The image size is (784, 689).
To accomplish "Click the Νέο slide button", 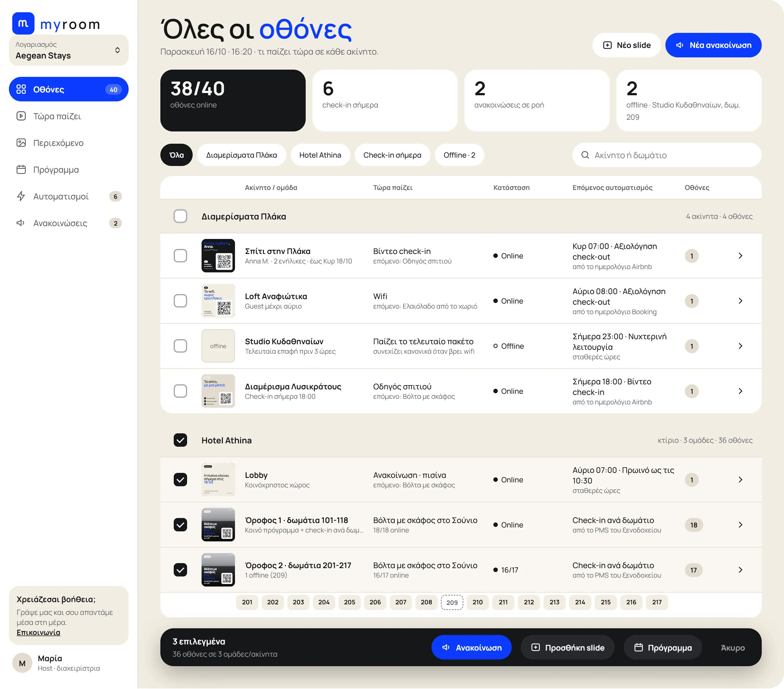I will point(627,45).
